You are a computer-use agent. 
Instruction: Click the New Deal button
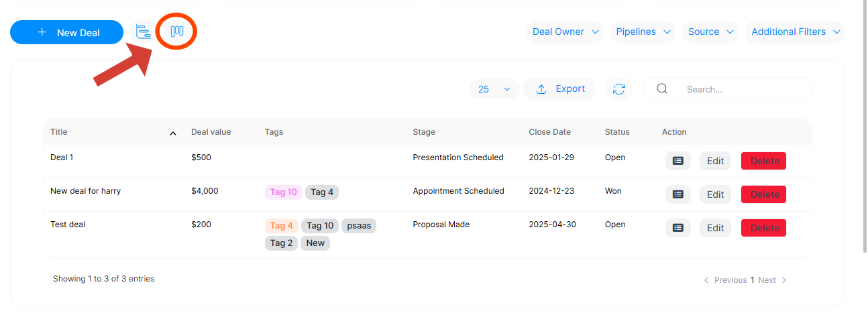tap(67, 32)
